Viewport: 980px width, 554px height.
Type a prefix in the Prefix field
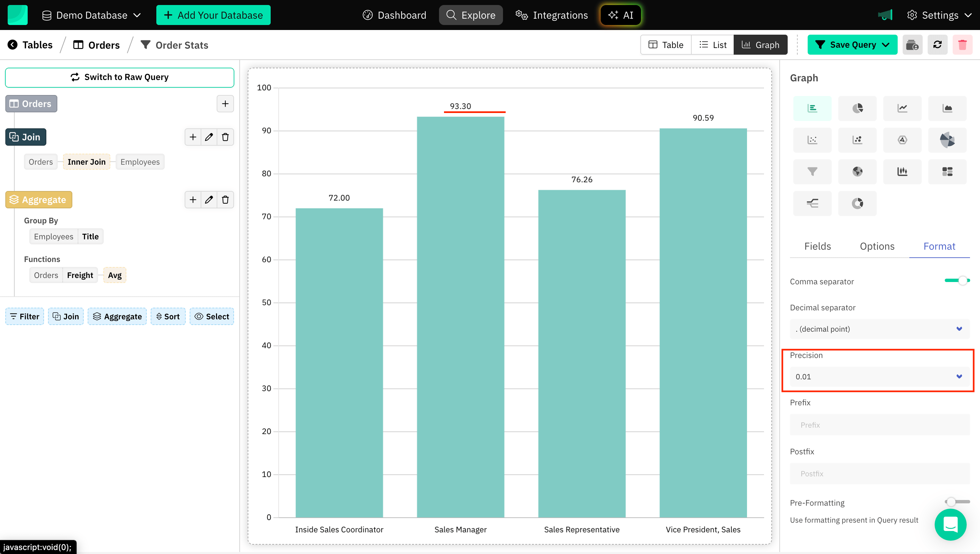click(878, 425)
